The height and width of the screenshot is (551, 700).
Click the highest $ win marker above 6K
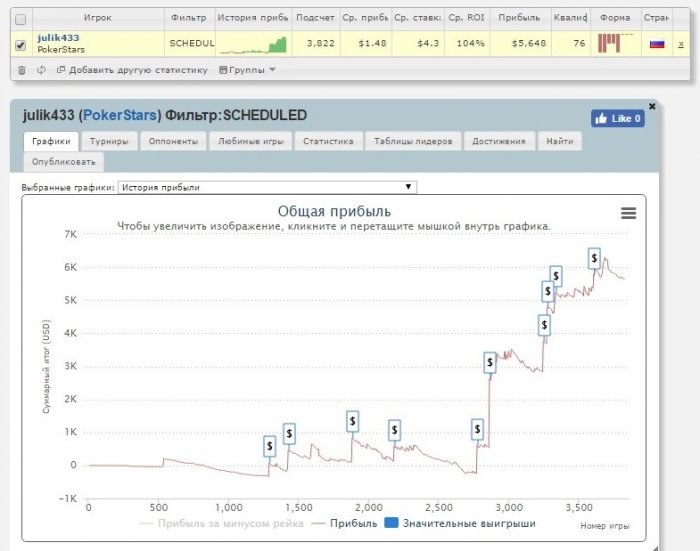tap(594, 258)
